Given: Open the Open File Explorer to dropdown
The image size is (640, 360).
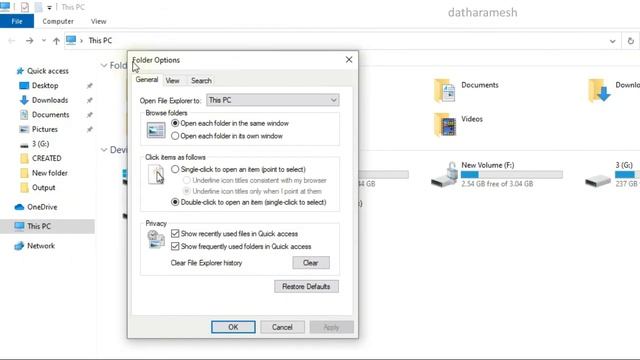Looking at the screenshot, I should pyautogui.click(x=273, y=100).
